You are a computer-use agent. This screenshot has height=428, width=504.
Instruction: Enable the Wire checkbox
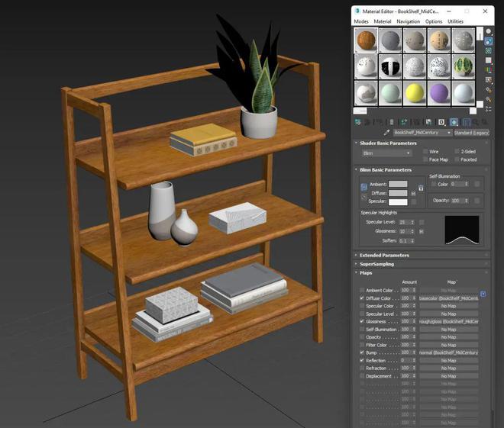click(425, 152)
